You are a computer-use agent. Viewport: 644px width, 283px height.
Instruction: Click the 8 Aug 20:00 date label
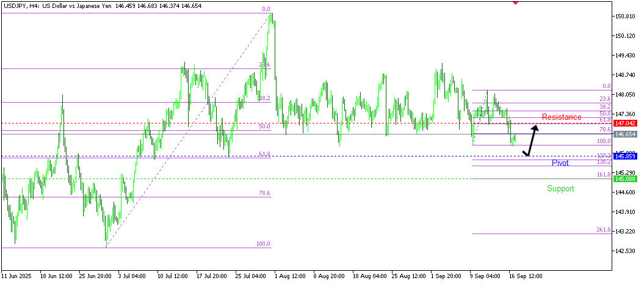pyautogui.click(x=328, y=276)
